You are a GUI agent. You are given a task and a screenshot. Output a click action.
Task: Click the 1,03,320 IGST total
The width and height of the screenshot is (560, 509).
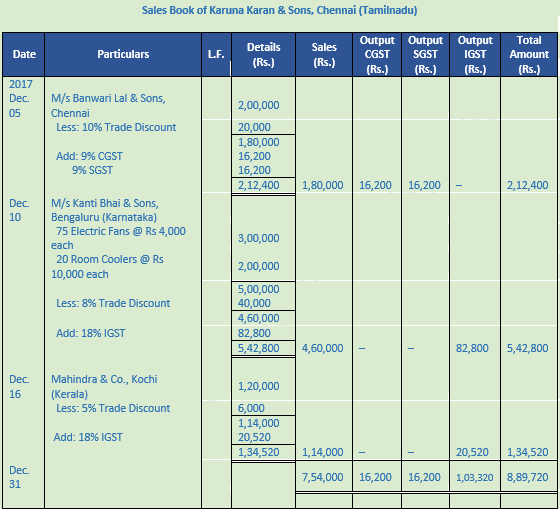(475, 477)
